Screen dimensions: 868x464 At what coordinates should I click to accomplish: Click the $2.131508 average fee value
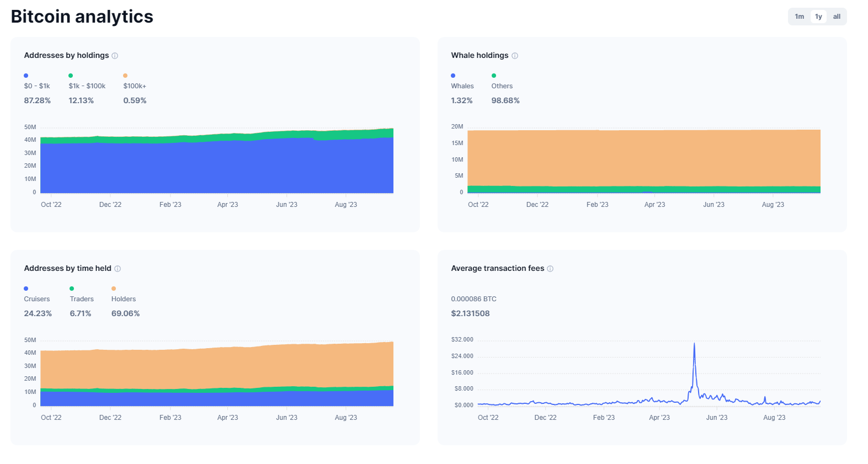click(470, 313)
